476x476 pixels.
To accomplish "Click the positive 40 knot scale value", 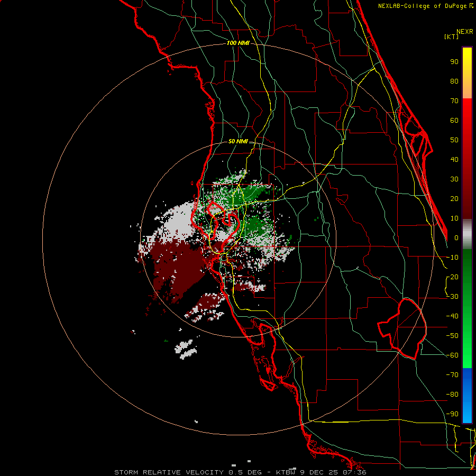I will pos(454,160).
